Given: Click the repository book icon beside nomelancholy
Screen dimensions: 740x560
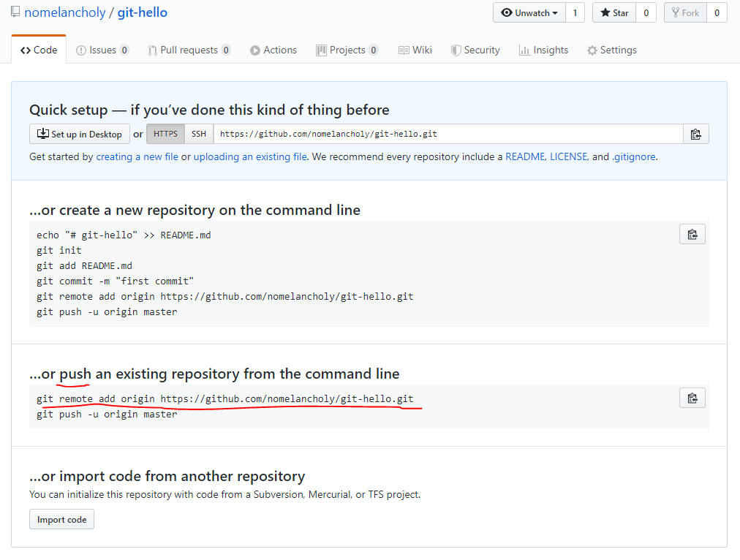Looking at the screenshot, I should click(15, 12).
